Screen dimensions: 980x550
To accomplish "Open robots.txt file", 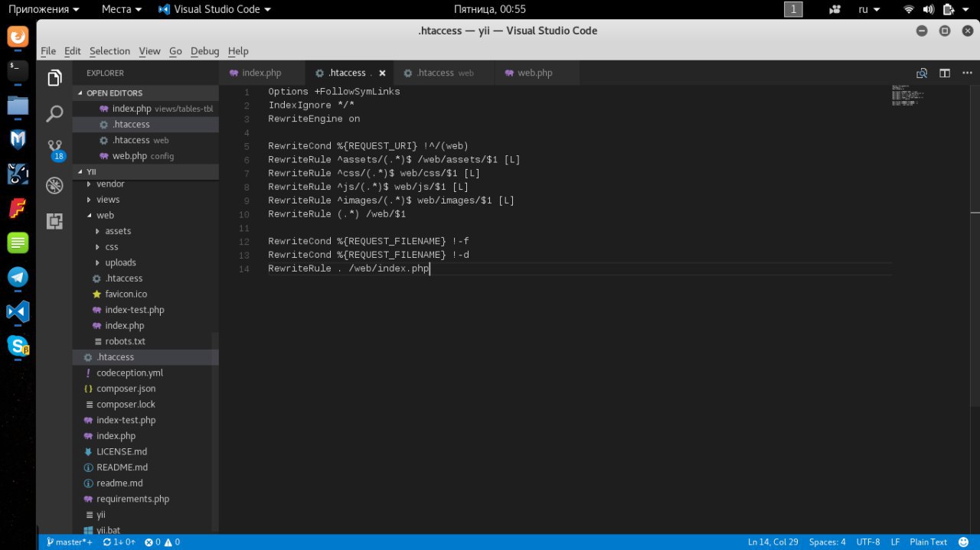I will [x=145, y=341].
